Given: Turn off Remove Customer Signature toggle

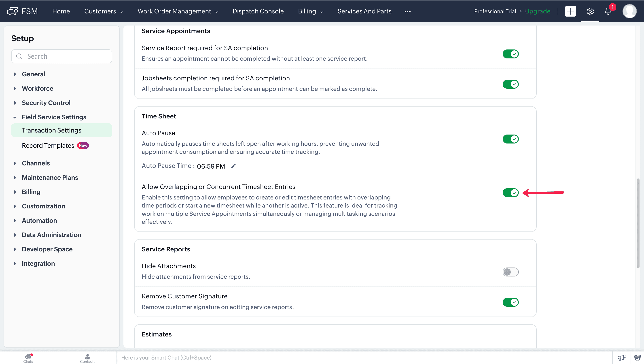Looking at the screenshot, I should [511, 302].
